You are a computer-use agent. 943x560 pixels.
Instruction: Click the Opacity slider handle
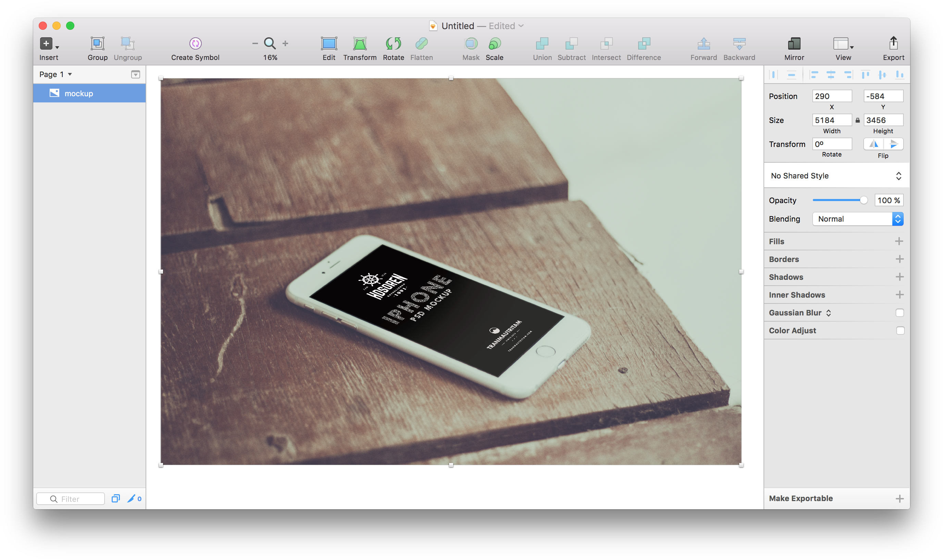tap(864, 200)
